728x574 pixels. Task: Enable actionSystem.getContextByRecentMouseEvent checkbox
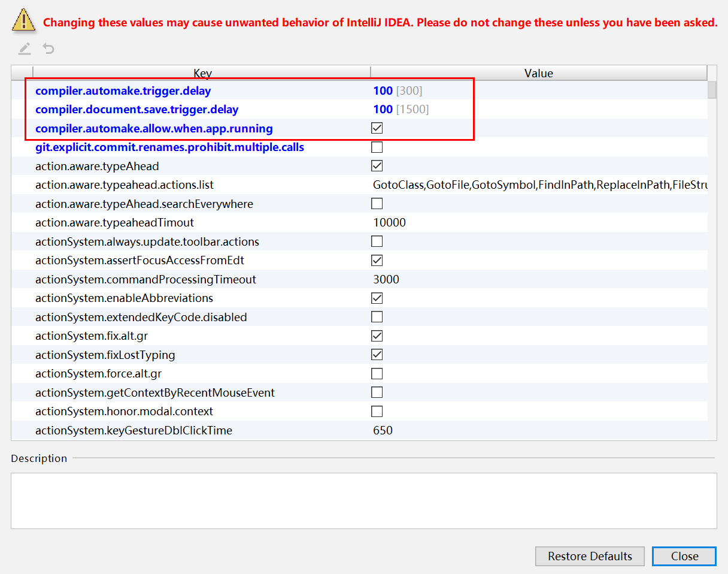pos(377,392)
